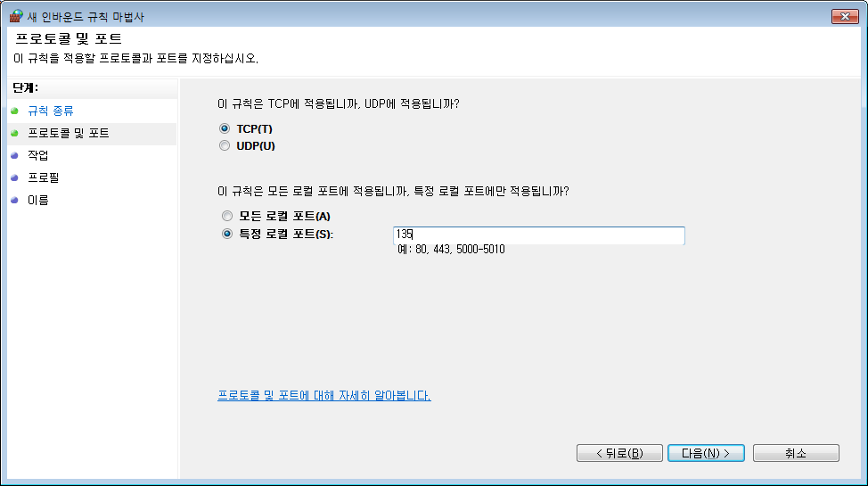The width and height of the screenshot is (868, 486).
Task: Select 작업 step in sidebar
Action: (x=38, y=155)
